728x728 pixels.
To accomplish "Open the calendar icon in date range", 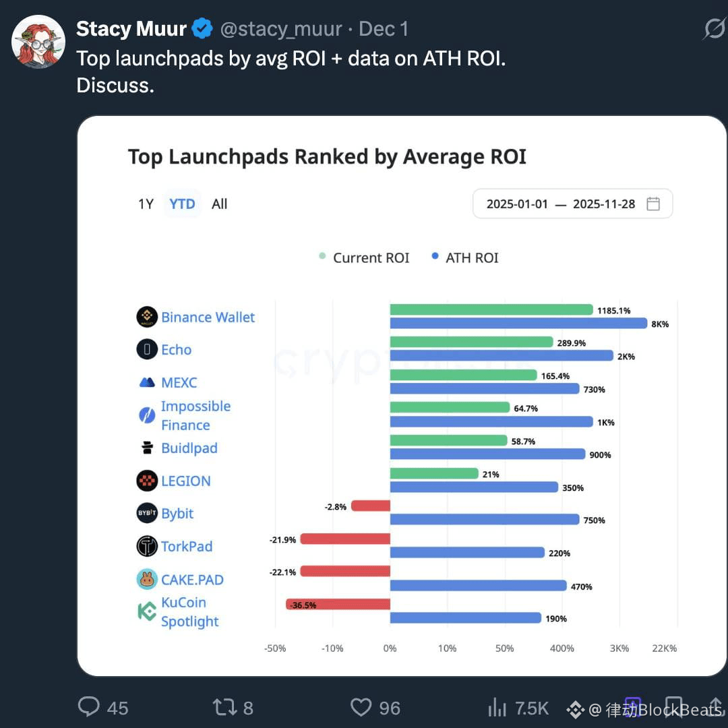I will click(x=653, y=204).
